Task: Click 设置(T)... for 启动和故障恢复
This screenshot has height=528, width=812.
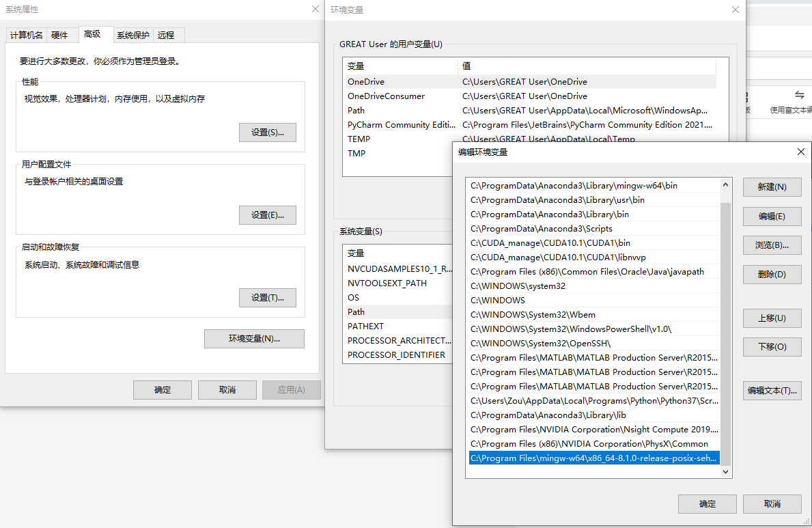Action: click(x=268, y=298)
